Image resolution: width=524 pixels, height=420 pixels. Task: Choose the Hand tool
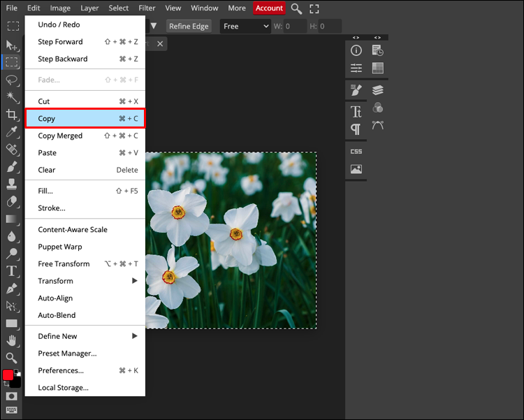(x=12, y=340)
